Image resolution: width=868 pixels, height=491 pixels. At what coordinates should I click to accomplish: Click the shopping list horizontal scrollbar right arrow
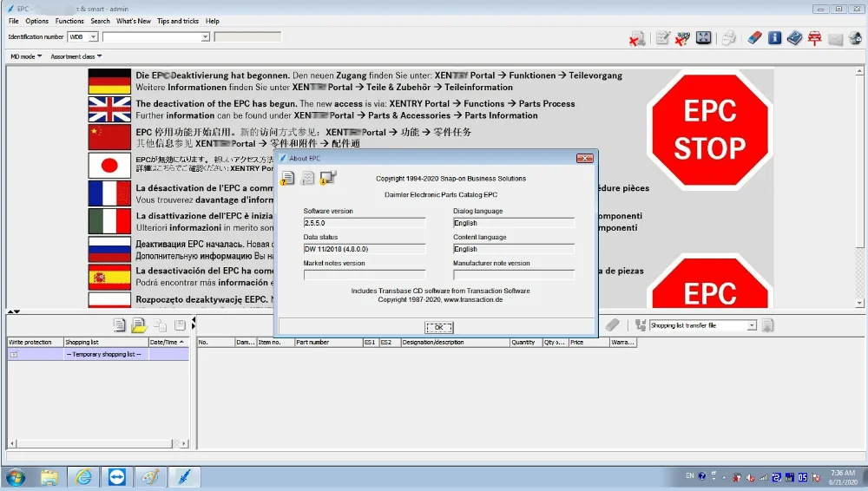point(184,443)
